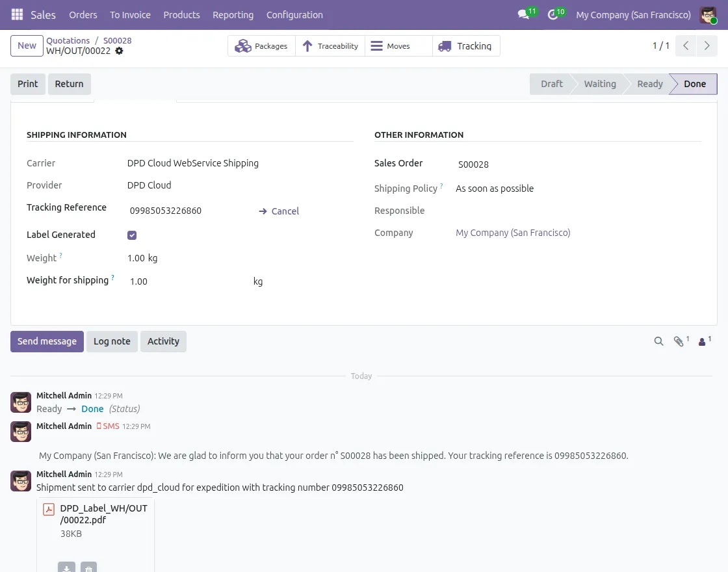Open the Moves smart button
The image size is (728, 572).
tap(392, 45)
